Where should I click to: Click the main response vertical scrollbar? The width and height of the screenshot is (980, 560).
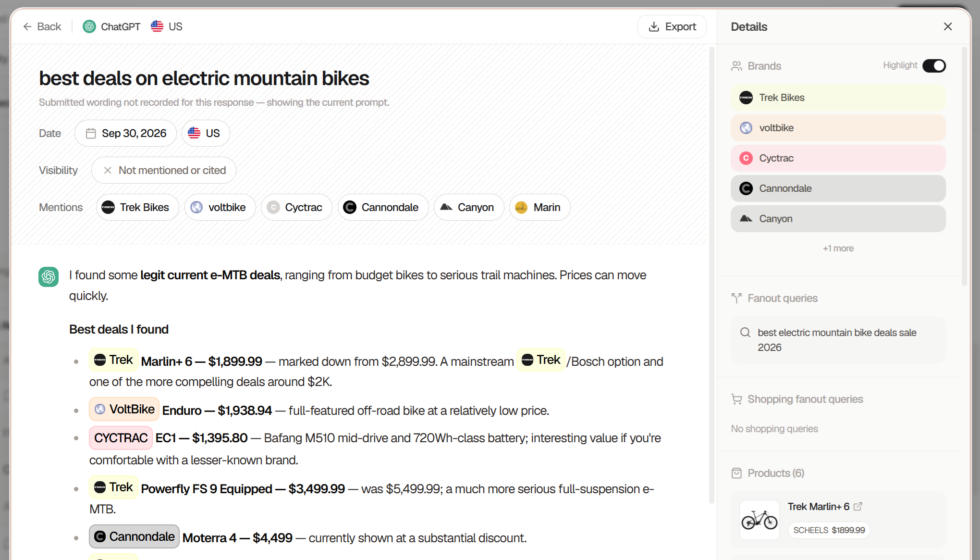(711, 275)
